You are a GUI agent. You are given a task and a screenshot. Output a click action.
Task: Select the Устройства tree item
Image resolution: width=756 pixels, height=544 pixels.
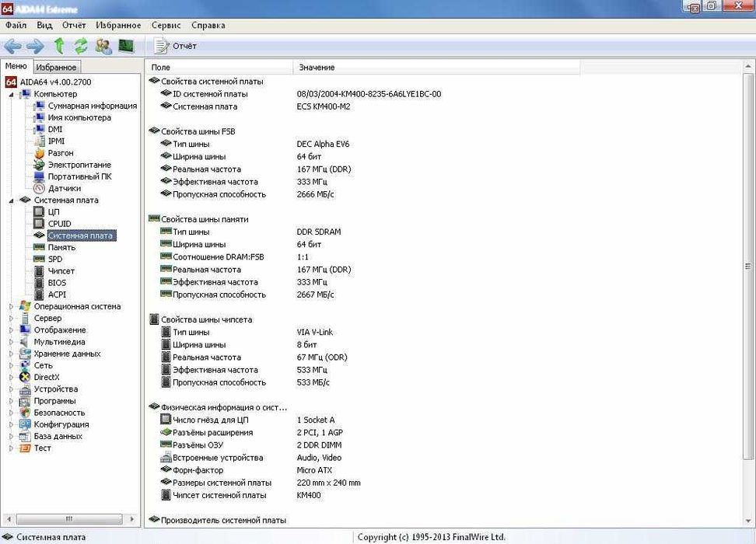[55, 389]
